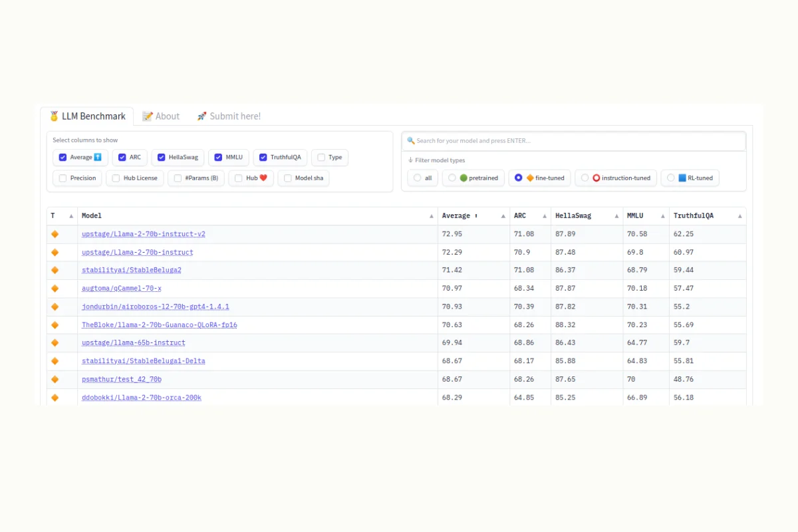Screen dimensions: 798x532
Task: Uncheck the TruthfulQA column checkbox
Action: [x=263, y=158]
